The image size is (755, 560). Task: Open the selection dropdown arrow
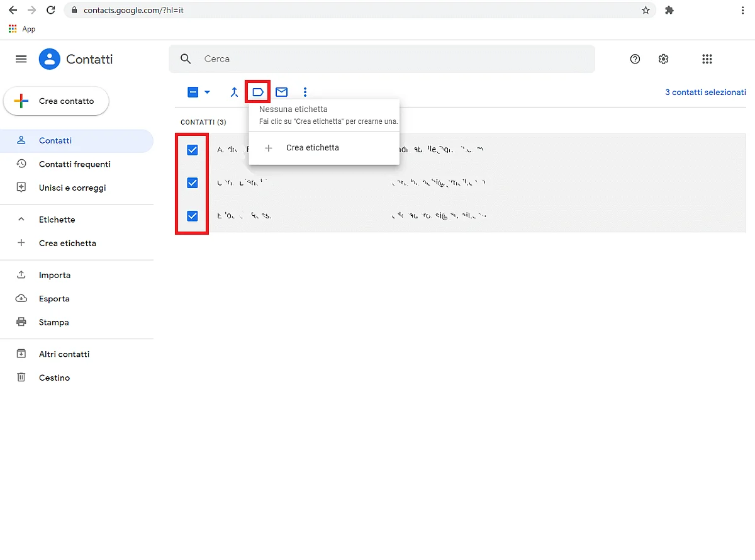[207, 92]
